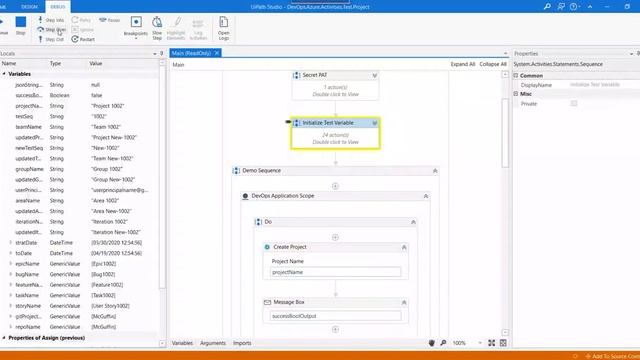
Task: Switch to the DESIGN ribbon tab
Action: (x=29, y=7)
